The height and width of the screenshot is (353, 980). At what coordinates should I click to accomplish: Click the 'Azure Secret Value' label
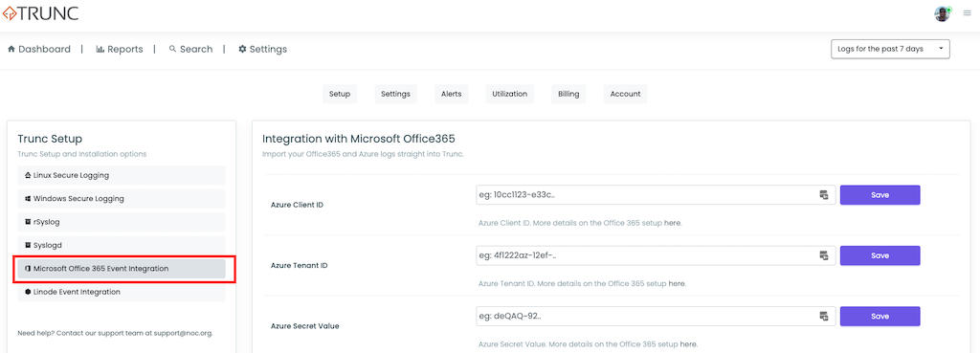tap(305, 325)
